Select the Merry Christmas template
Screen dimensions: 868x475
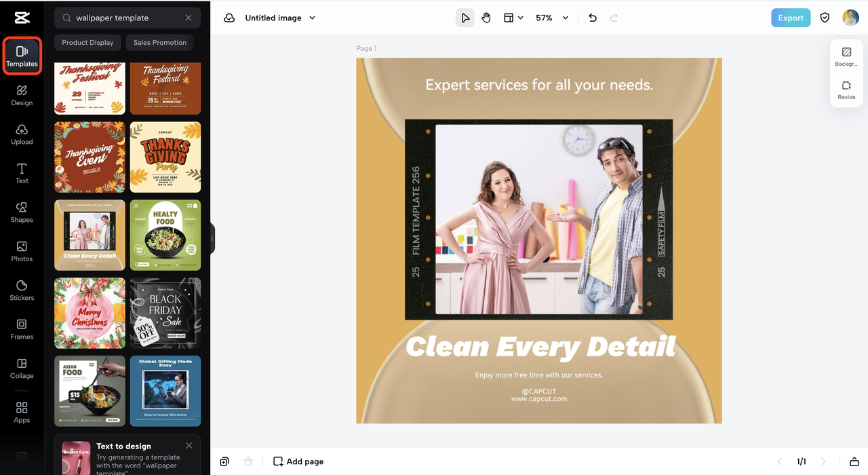[x=90, y=313]
